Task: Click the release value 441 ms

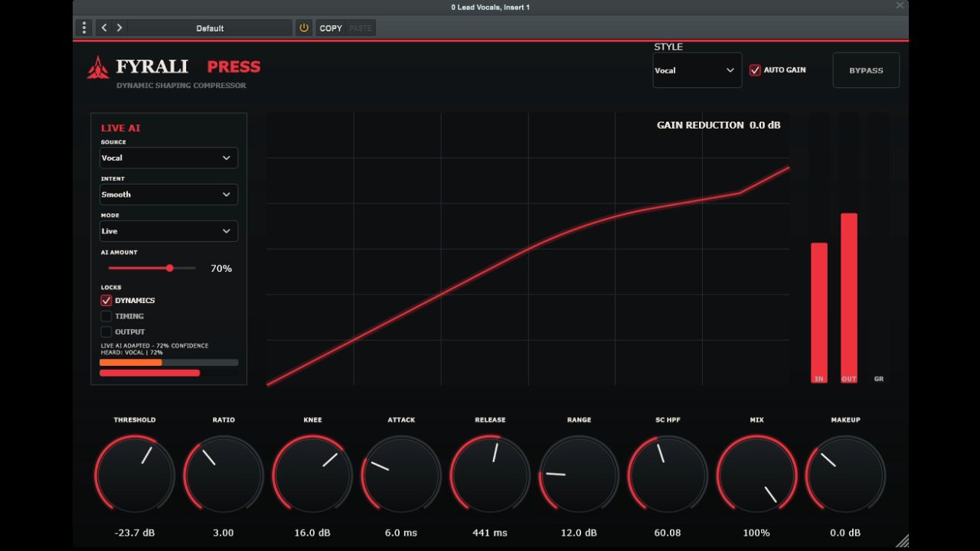Action: click(x=490, y=533)
